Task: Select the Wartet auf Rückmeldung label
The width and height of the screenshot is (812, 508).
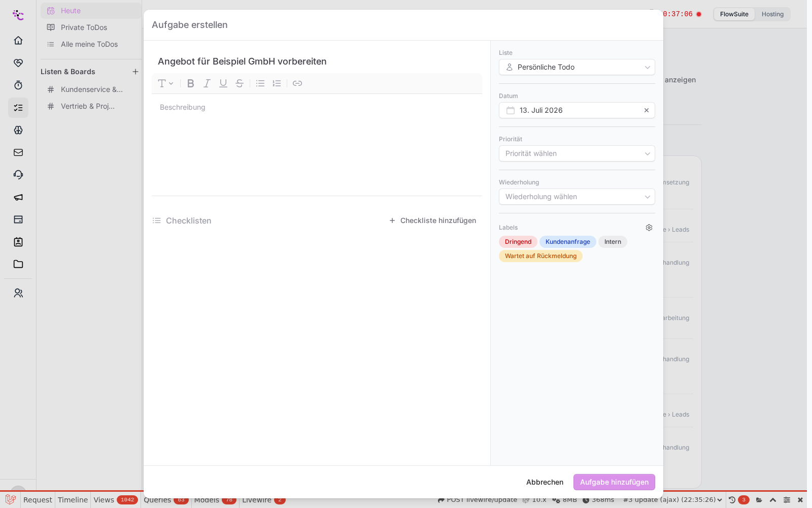Action: [x=540, y=256]
